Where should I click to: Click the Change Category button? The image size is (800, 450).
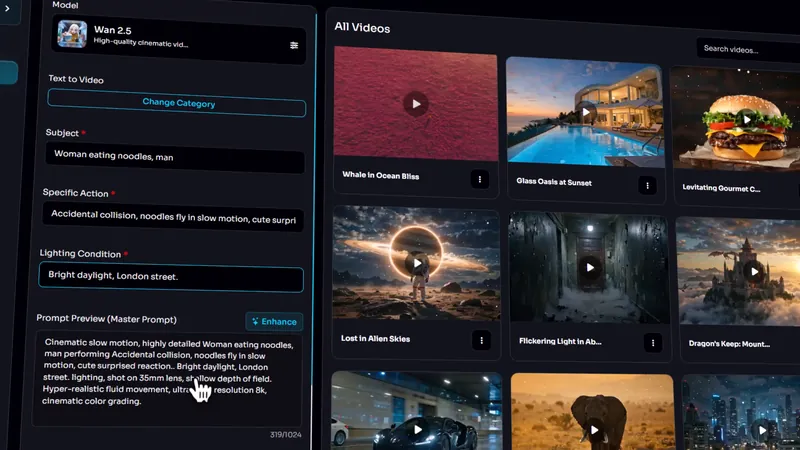[x=177, y=103]
